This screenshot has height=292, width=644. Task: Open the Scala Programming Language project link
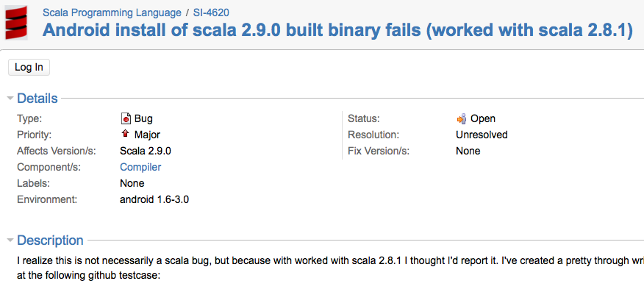112,13
